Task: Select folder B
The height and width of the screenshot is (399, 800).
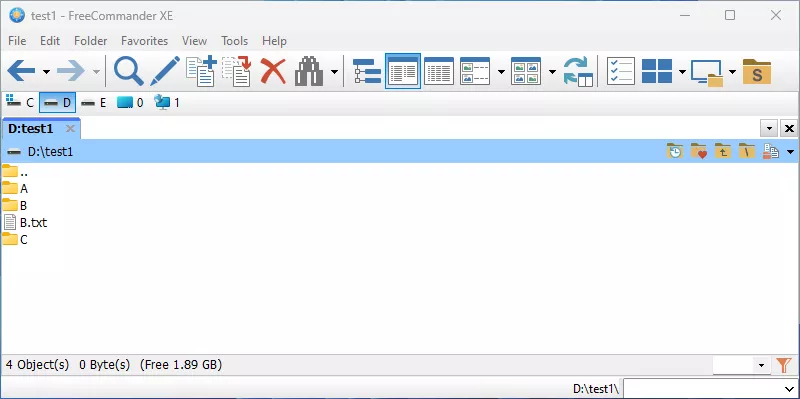Action: tap(15, 206)
